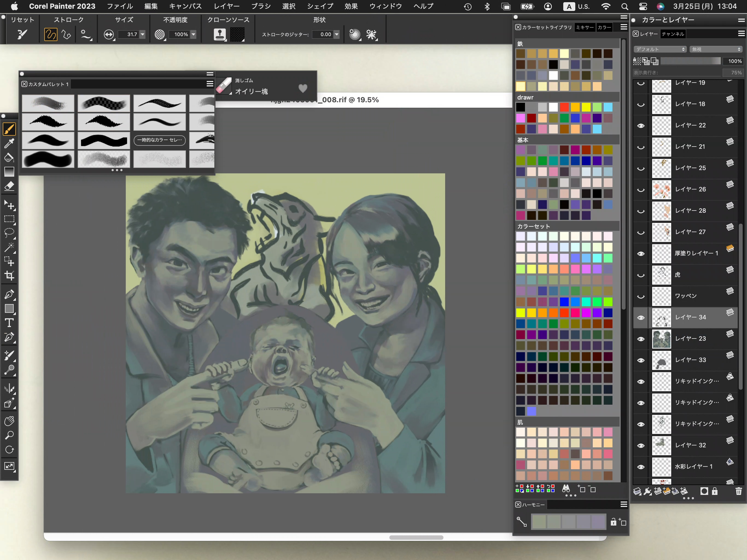Open the layers panel options menu
This screenshot has width=747, height=560.
pyautogui.click(x=741, y=33)
